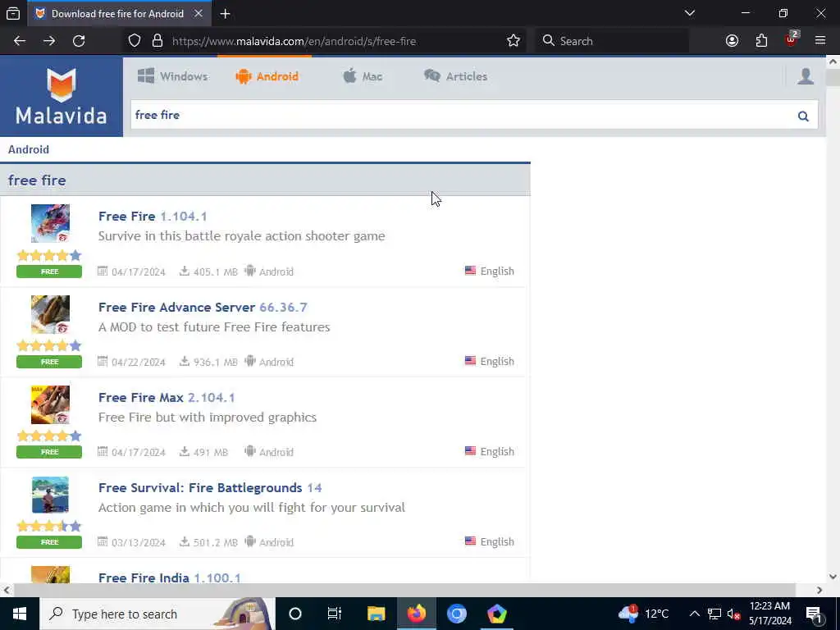Click the star rating of Free Fire
This screenshot has width=840, height=630.
[x=49, y=256]
